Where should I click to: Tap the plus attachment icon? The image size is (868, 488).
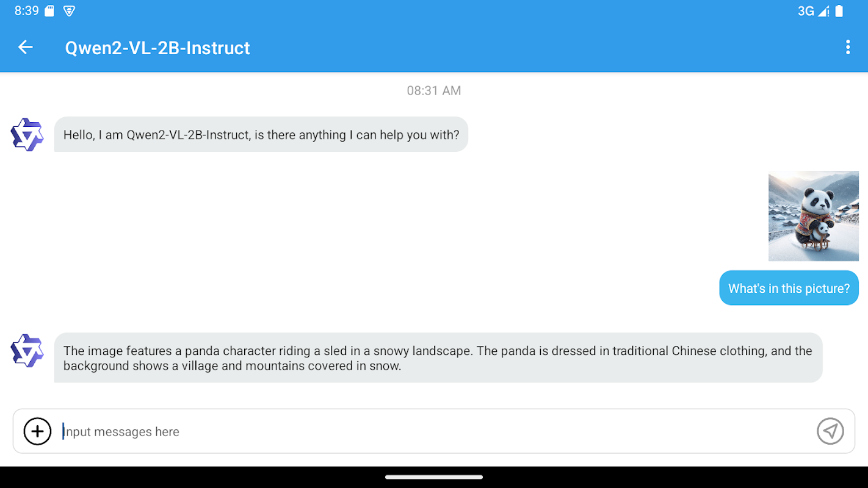click(x=37, y=431)
